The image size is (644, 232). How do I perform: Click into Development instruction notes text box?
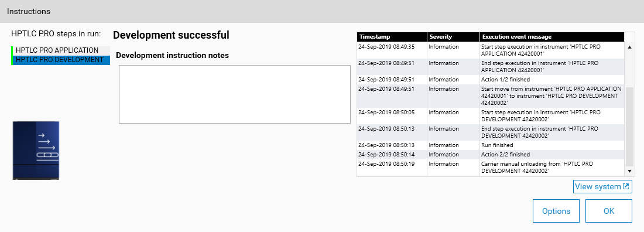pos(235,94)
